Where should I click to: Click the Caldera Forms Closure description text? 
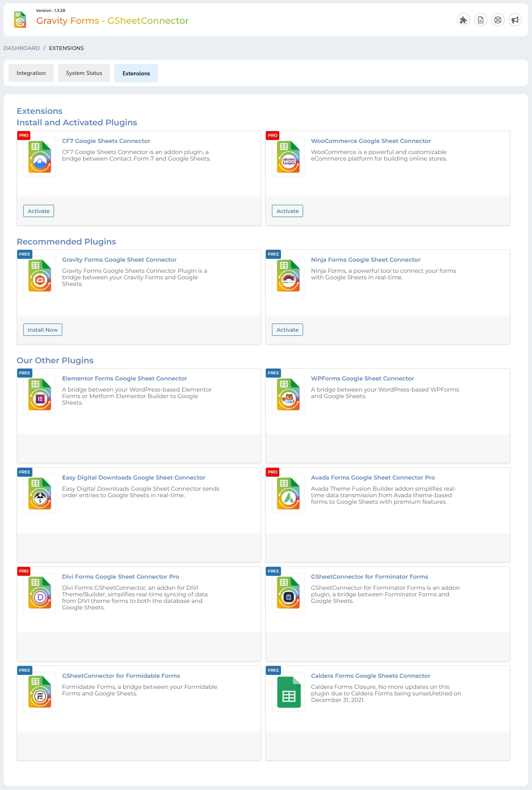pyautogui.click(x=386, y=693)
